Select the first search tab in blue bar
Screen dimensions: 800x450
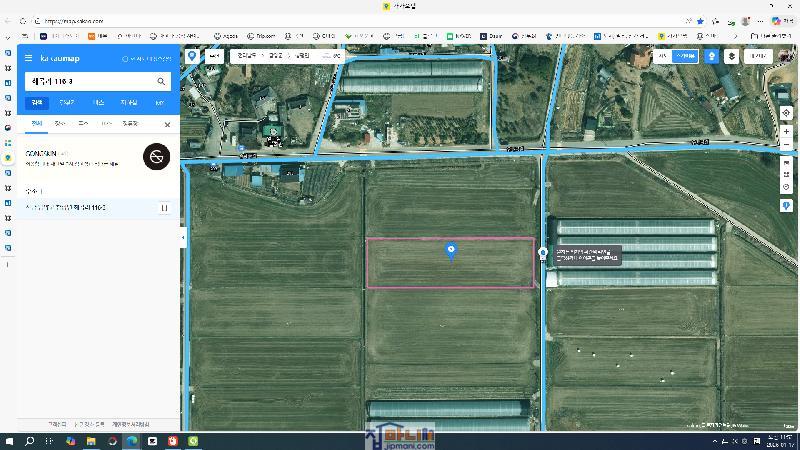pyautogui.click(x=37, y=102)
